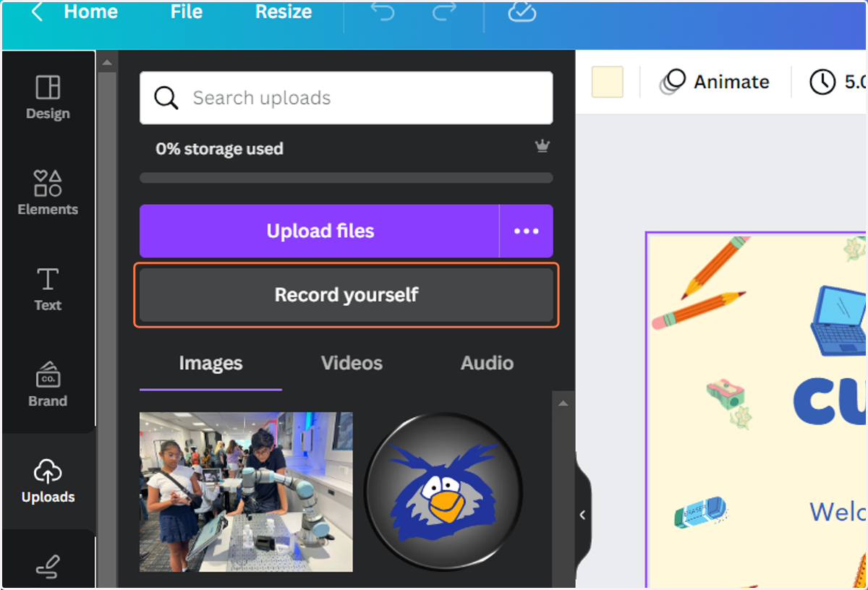Go back using the Home arrow icon

37,12
